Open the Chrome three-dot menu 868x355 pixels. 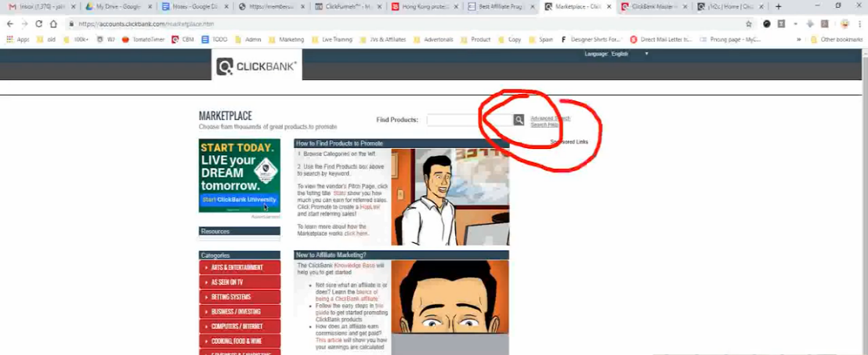[859, 24]
